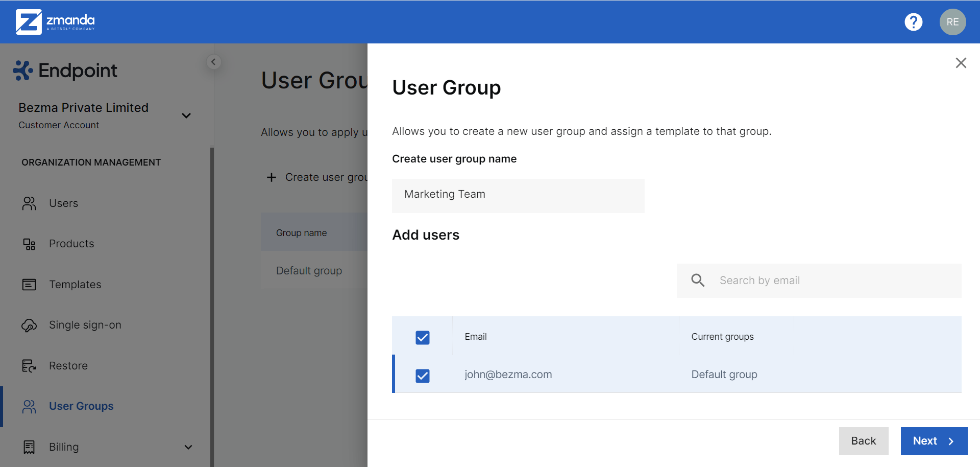980x467 pixels.
Task: Click the Single sign-on cloud icon
Action: pos(29,325)
